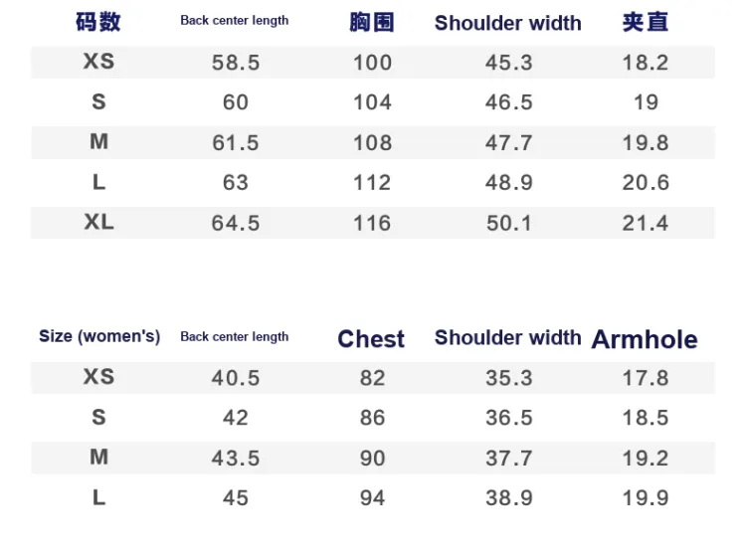Click the 47.7 shoulder width cell
The image size is (746, 560).
point(509,142)
